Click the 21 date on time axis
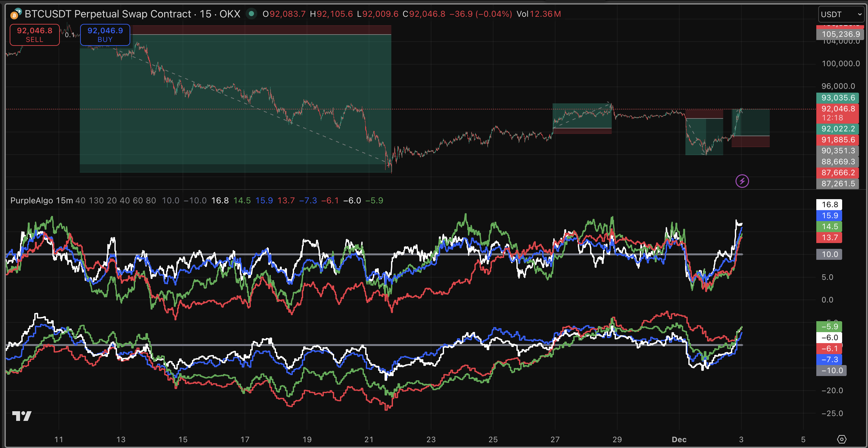868x448 pixels. click(369, 439)
